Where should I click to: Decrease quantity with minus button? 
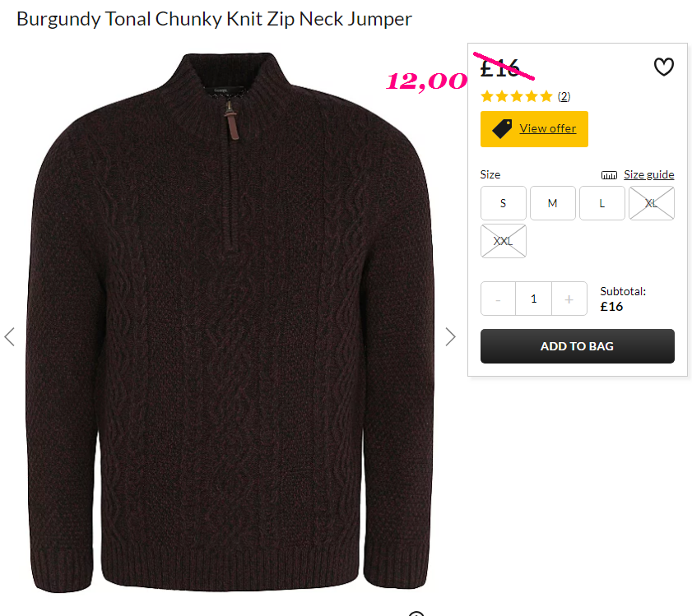[498, 299]
